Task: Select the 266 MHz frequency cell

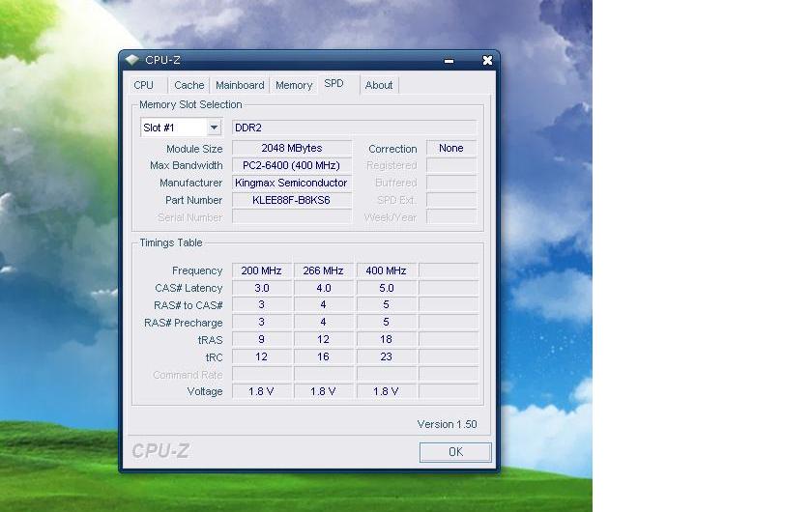Action: [x=323, y=270]
